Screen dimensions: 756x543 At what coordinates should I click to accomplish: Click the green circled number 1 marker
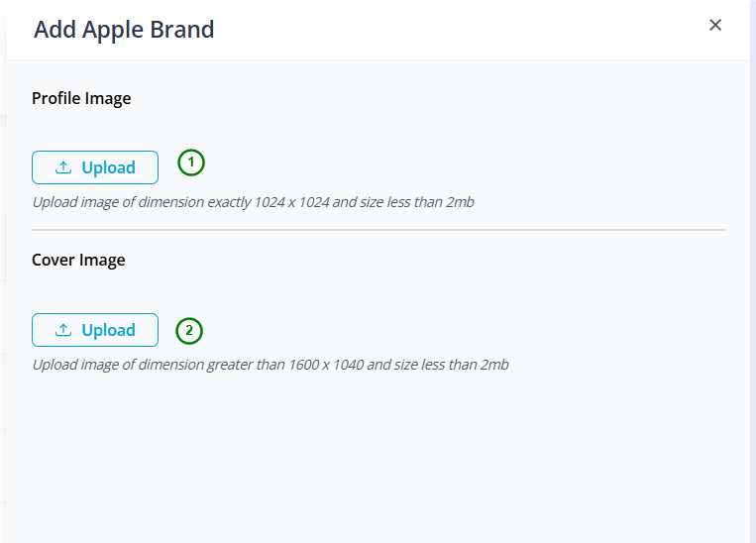click(191, 163)
